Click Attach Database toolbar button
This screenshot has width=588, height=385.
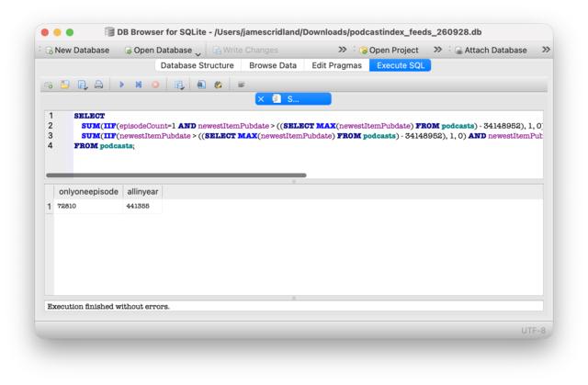pos(491,51)
